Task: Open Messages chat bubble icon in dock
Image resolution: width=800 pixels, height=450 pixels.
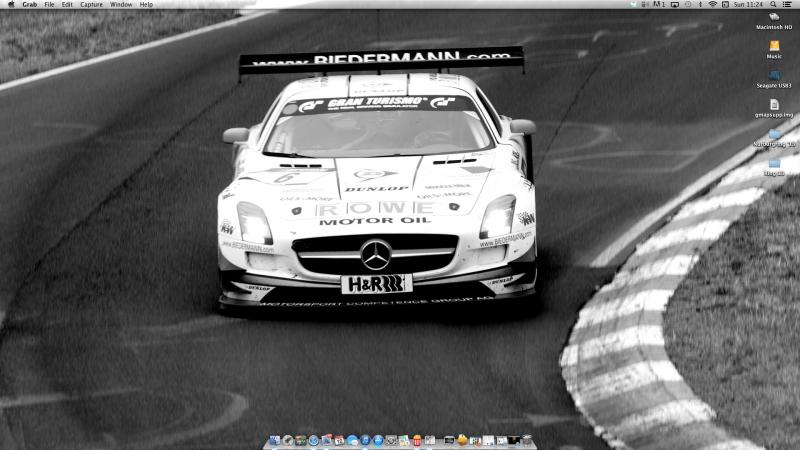Action: click(x=353, y=440)
